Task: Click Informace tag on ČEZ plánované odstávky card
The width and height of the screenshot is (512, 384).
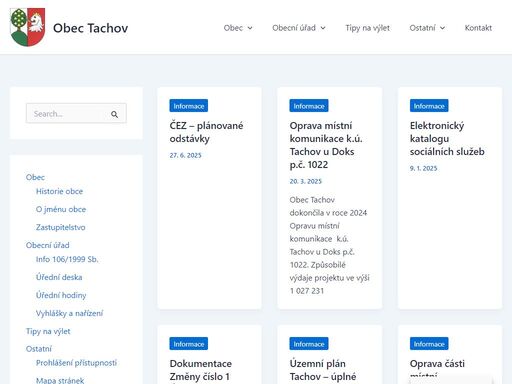Action: coord(189,106)
